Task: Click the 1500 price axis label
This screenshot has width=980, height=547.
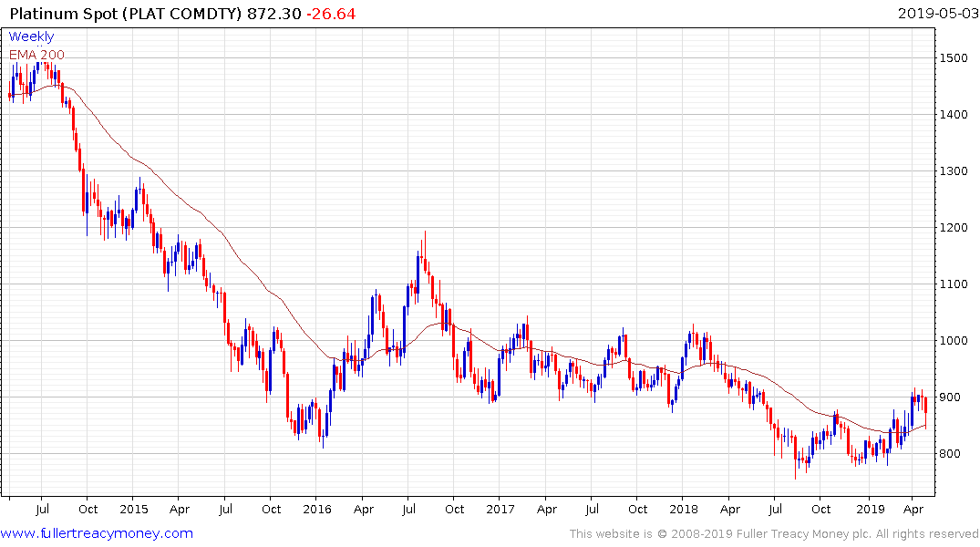Action: click(954, 58)
